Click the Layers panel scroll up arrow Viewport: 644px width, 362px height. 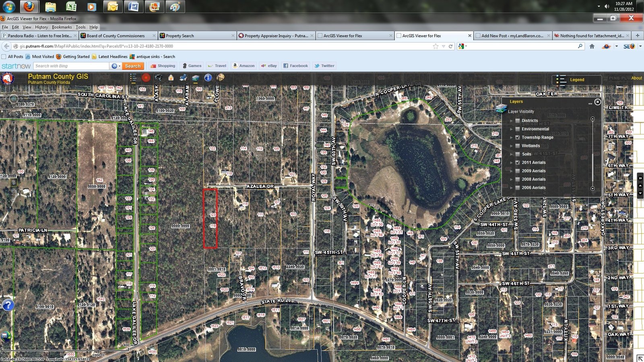coord(592,119)
